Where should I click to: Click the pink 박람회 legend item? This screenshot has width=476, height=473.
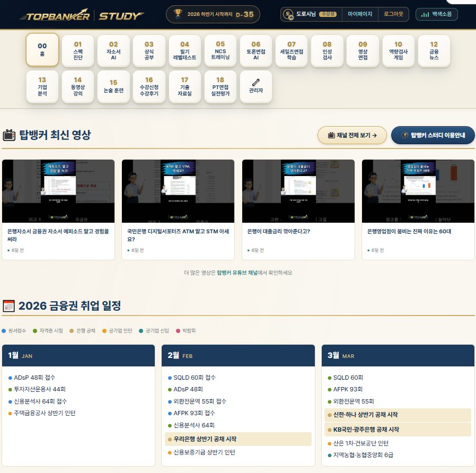coord(186,331)
